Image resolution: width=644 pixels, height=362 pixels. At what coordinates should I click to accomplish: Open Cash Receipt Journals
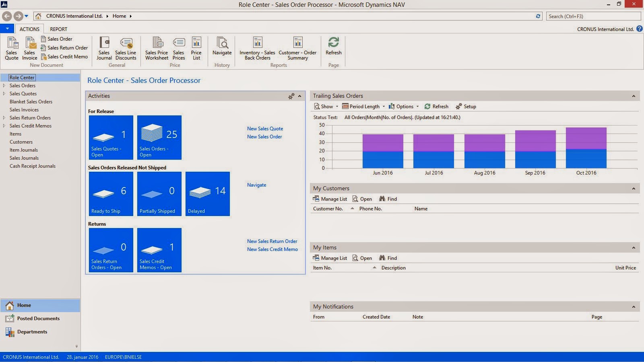33,166
